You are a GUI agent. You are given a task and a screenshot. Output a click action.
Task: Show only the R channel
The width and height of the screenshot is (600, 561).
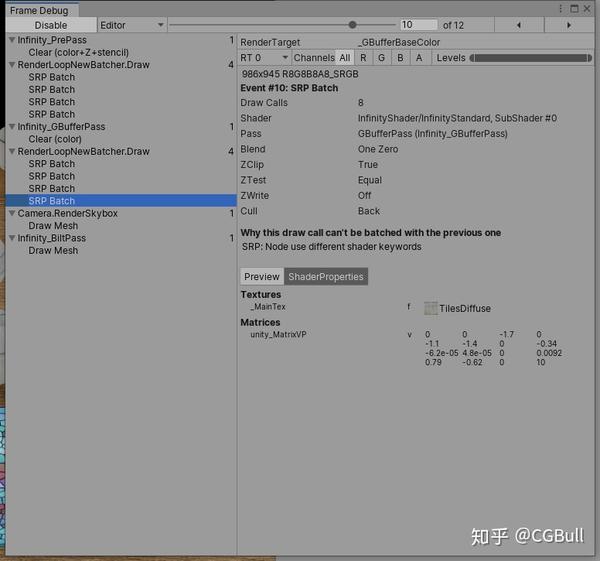363,58
